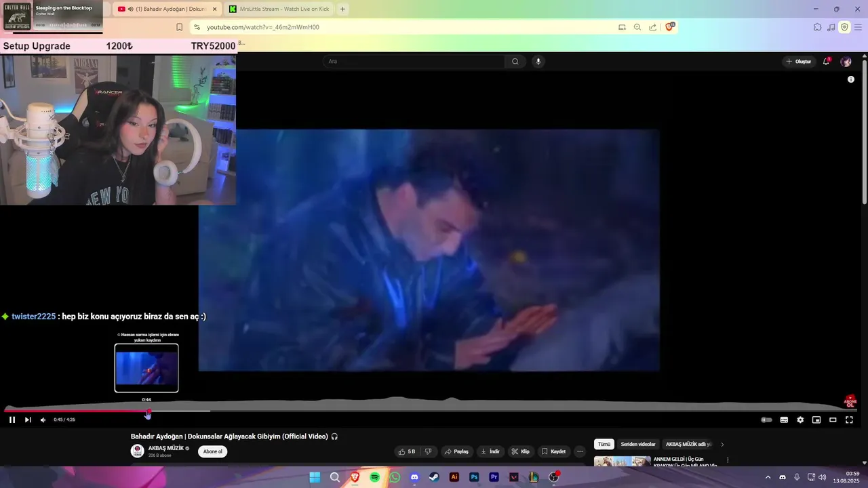Open system volume speaker icon

pyautogui.click(x=822, y=477)
